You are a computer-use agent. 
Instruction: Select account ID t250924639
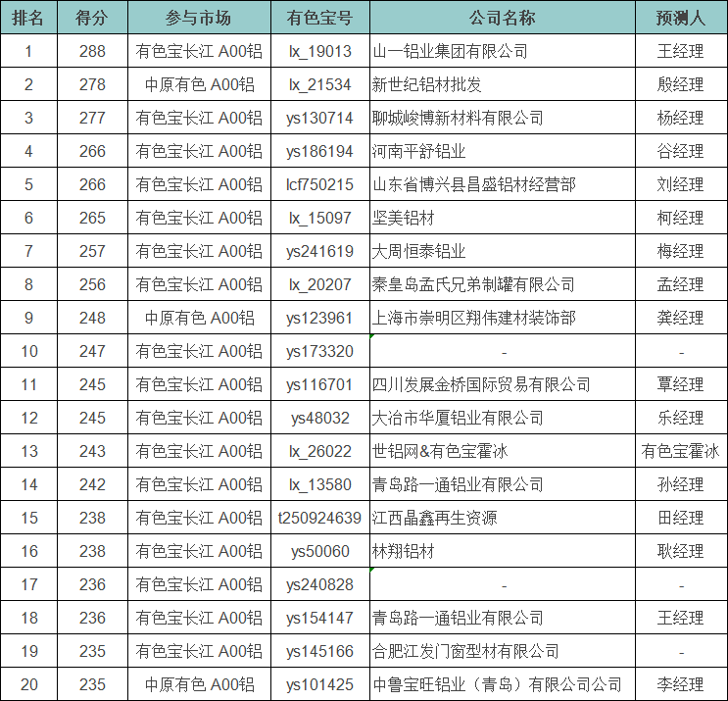tap(319, 518)
